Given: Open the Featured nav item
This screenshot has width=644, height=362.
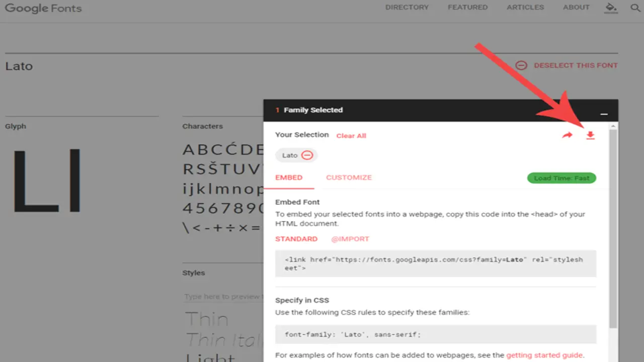Looking at the screenshot, I should pyautogui.click(x=468, y=8).
